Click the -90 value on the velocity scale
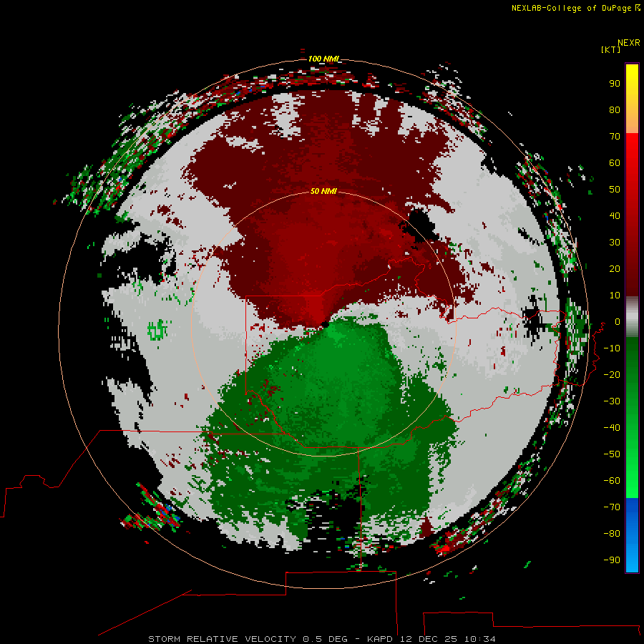The height and width of the screenshot is (644, 644). pyautogui.click(x=612, y=560)
